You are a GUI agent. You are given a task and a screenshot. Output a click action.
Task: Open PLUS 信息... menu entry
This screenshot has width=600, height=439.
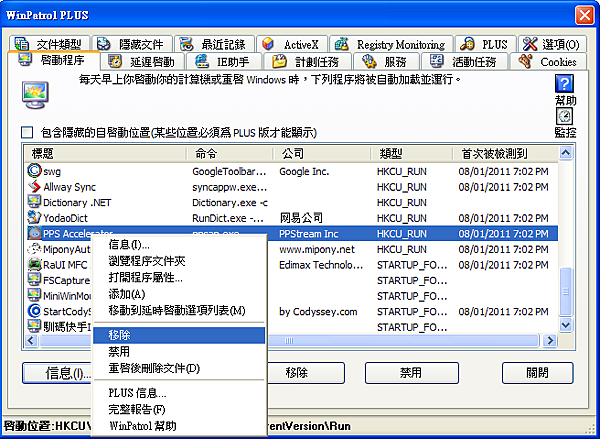(x=179, y=393)
